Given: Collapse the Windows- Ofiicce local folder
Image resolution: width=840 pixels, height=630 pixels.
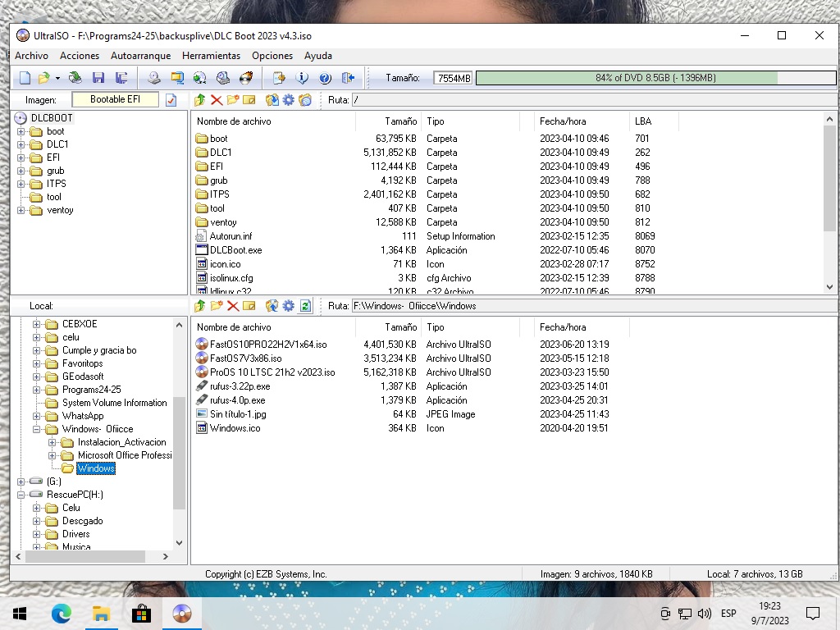Looking at the screenshot, I should [x=36, y=429].
